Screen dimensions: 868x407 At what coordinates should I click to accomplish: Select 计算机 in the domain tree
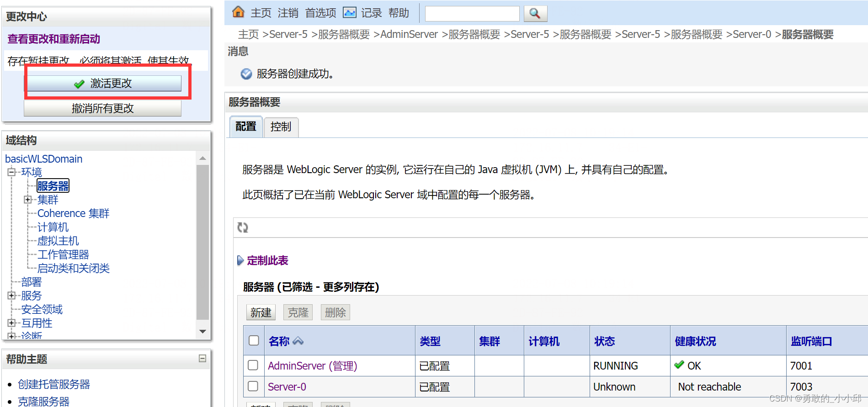click(x=53, y=227)
